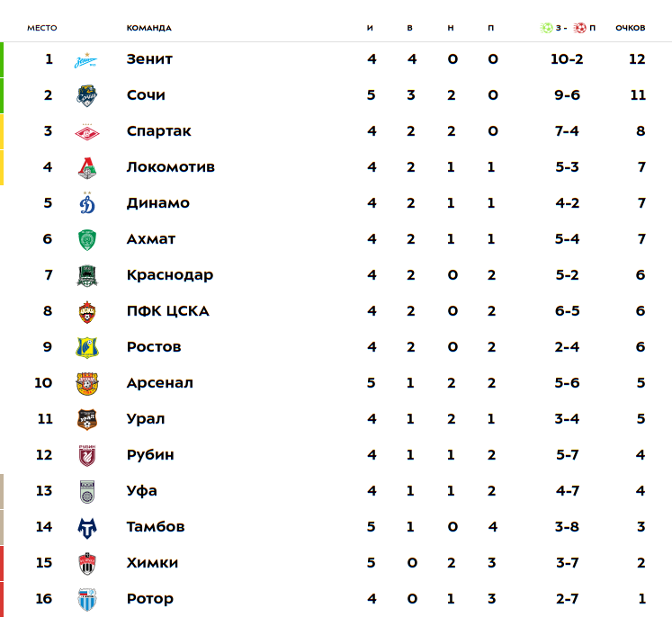Click the CSKA club emblem
Screen dimensions: 672x644
tap(87, 311)
